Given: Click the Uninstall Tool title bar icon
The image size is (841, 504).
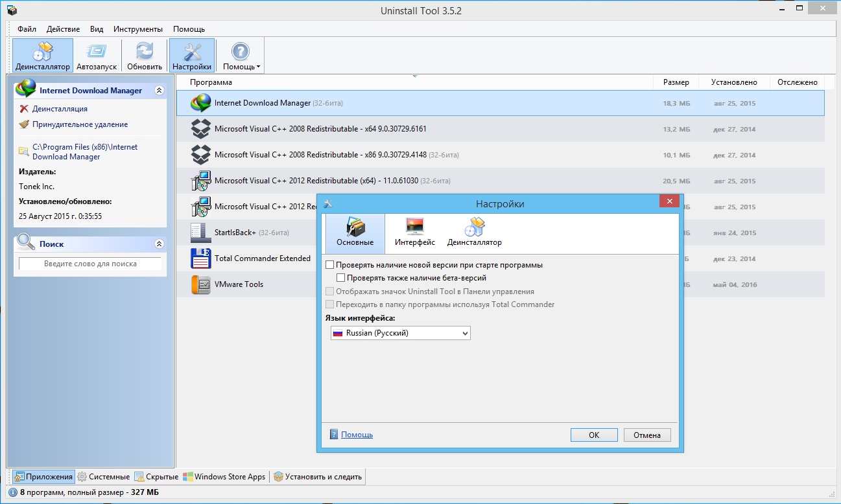Looking at the screenshot, I should coord(12,10).
